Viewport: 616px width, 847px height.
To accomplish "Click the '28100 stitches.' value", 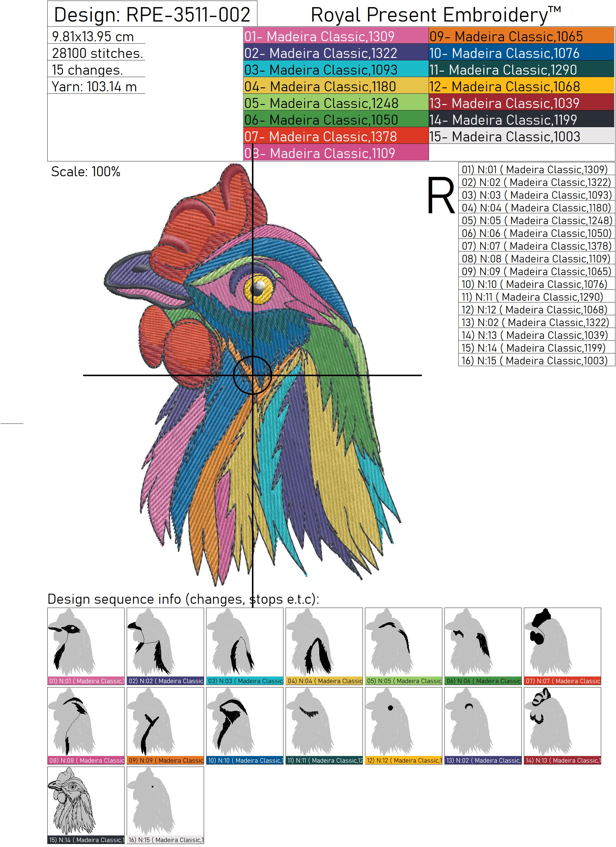I will 97,53.
